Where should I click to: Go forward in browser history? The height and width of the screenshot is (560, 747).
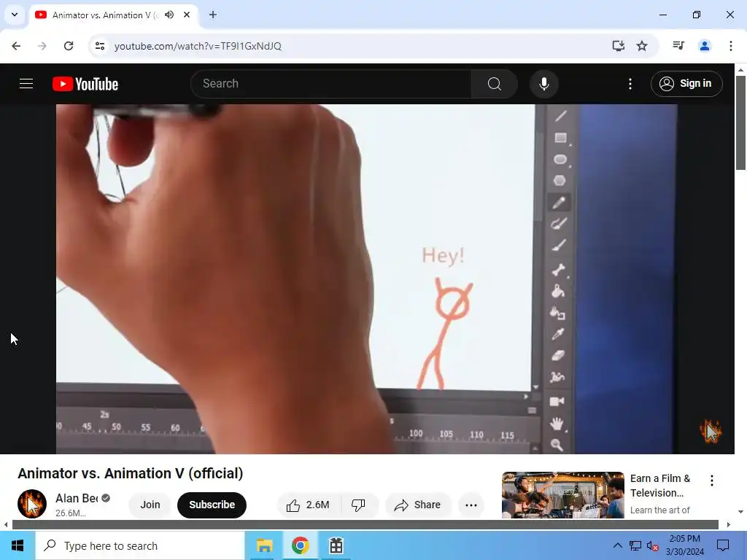coord(42,46)
